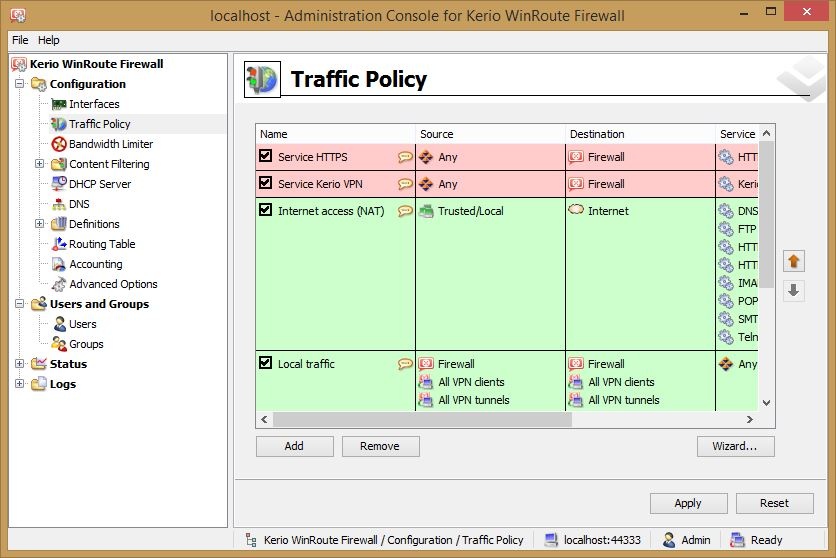This screenshot has width=836, height=558.
Task: Toggle the Local traffic rule checkbox
Action: click(x=266, y=363)
